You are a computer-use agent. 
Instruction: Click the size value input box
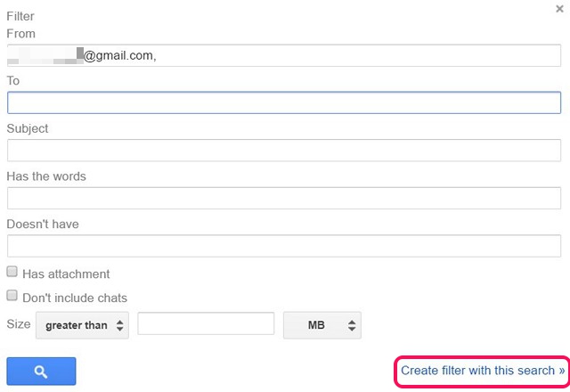(206, 323)
